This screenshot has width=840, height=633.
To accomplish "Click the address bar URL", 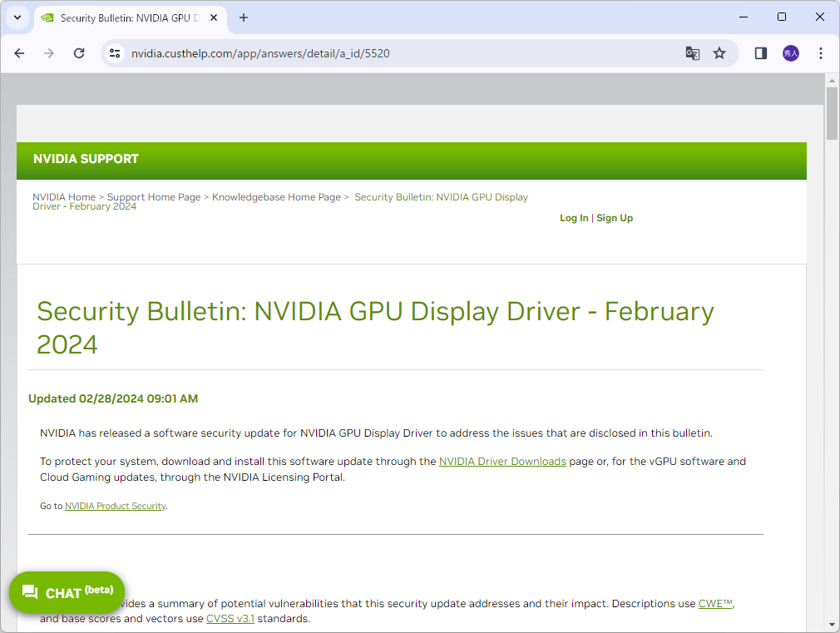I will [260, 53].
